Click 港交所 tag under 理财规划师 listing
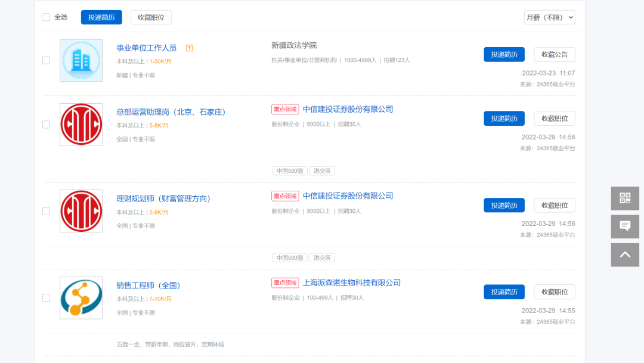 click(322, 258)
